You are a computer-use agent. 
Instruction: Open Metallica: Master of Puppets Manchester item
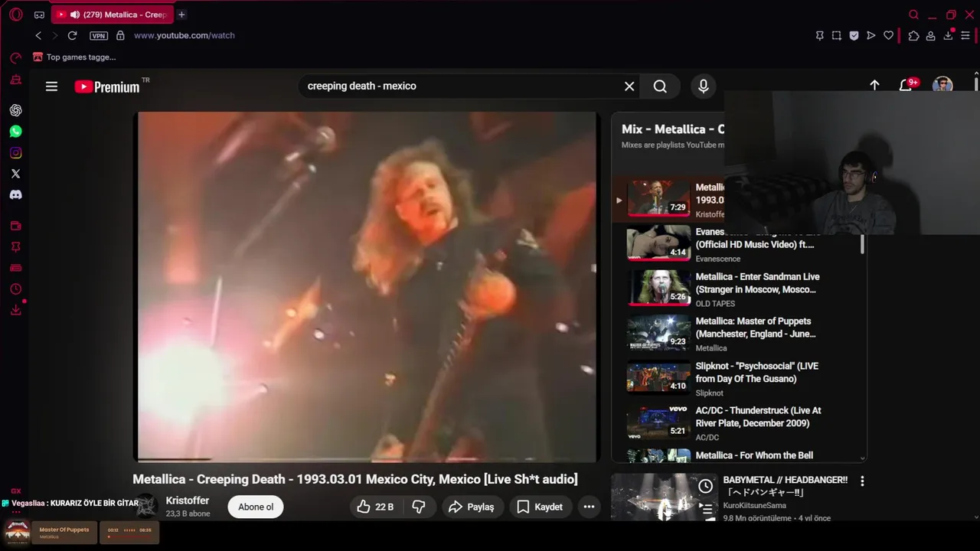click(738, 334)
